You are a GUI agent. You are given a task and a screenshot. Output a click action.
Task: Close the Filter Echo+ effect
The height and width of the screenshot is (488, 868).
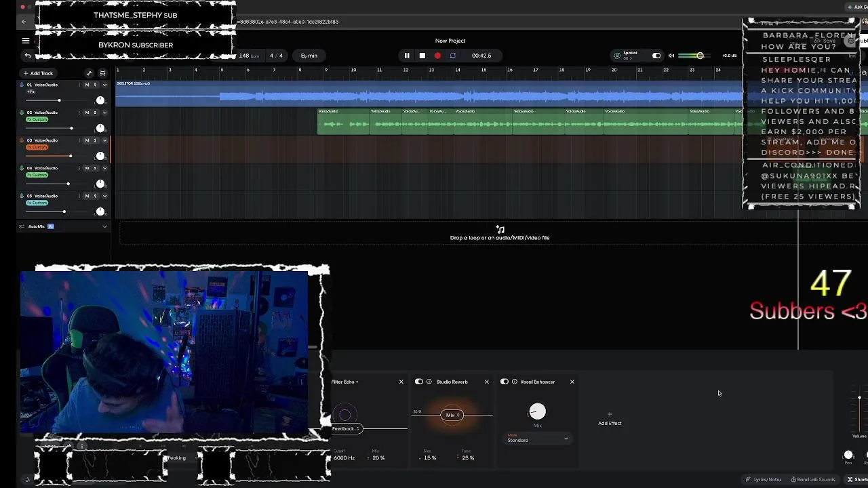(x=401, y=382)
